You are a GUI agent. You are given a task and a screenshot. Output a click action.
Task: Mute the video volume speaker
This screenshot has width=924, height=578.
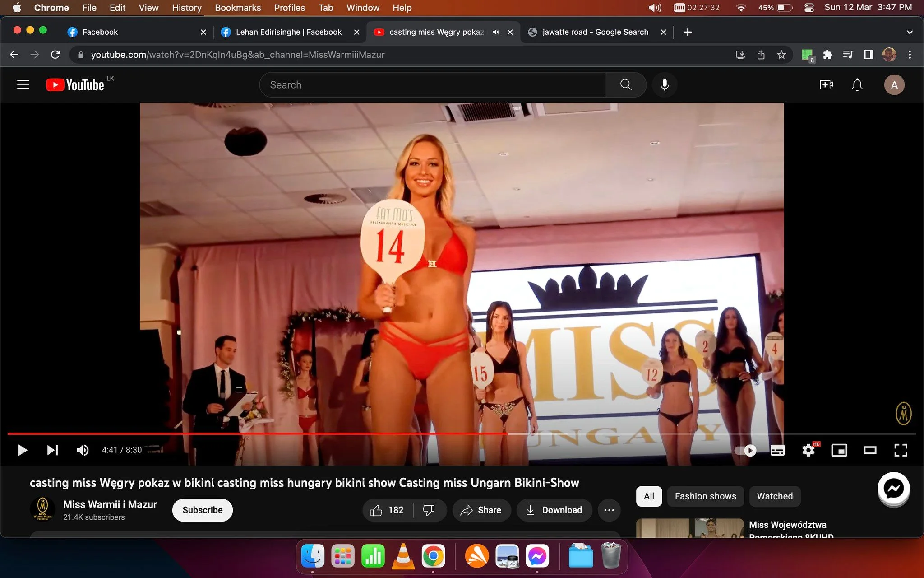pos(83,450)
